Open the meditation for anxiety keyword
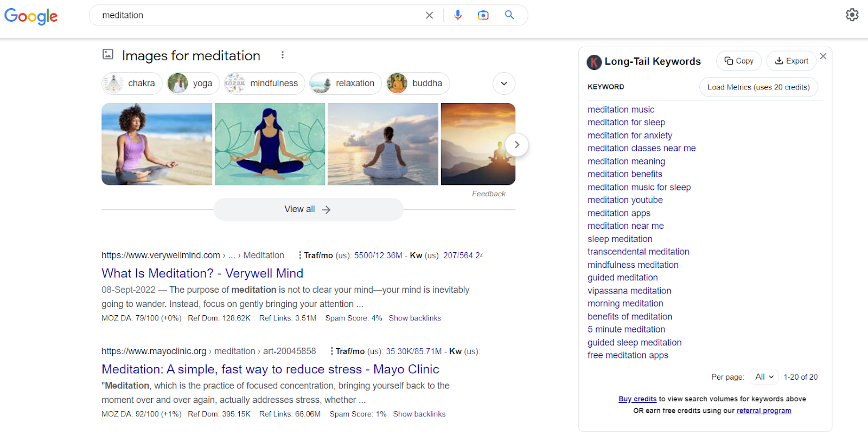 (629, 136)
